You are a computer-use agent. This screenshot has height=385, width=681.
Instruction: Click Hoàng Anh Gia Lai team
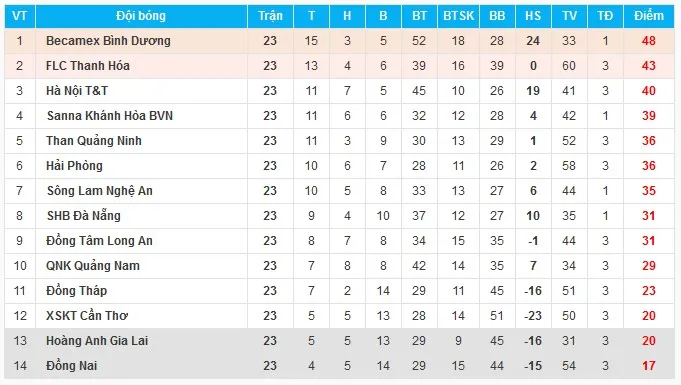point(97,341)
